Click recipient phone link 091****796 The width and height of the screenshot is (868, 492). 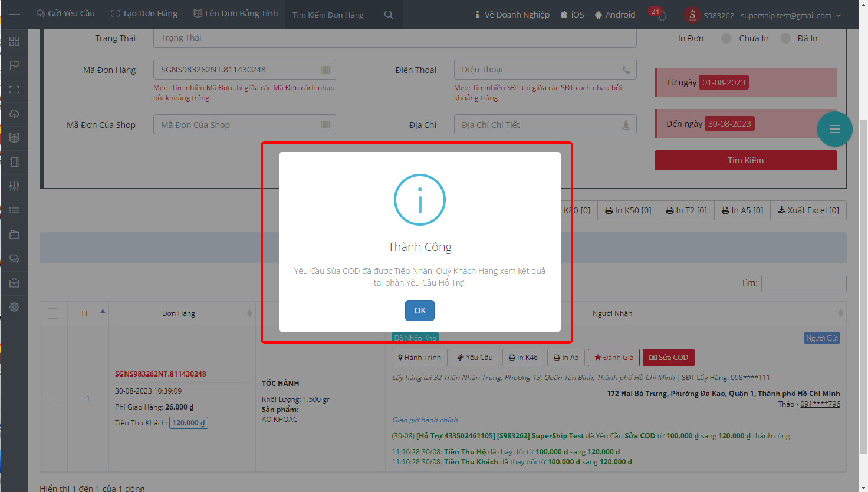pyautogui.click(x=820, y=404)
